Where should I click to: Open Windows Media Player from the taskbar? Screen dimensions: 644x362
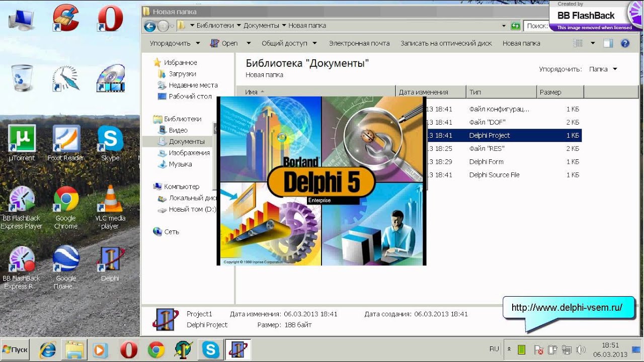[101, 349]
